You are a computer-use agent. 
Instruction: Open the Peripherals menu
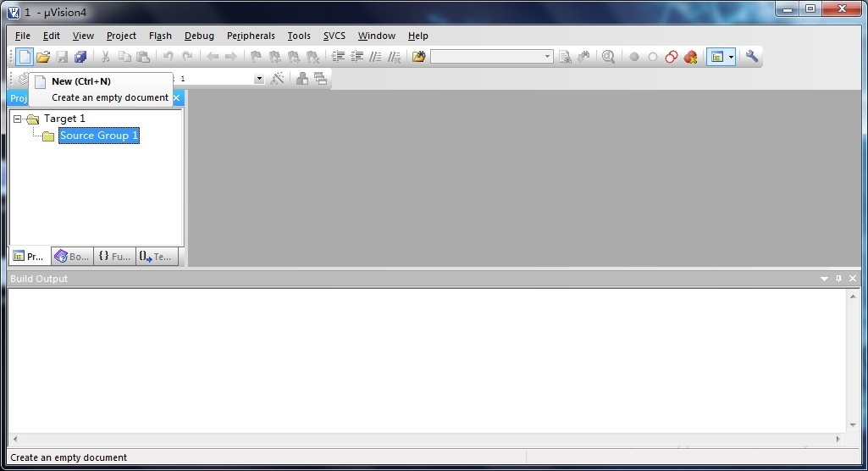(251, 36)
